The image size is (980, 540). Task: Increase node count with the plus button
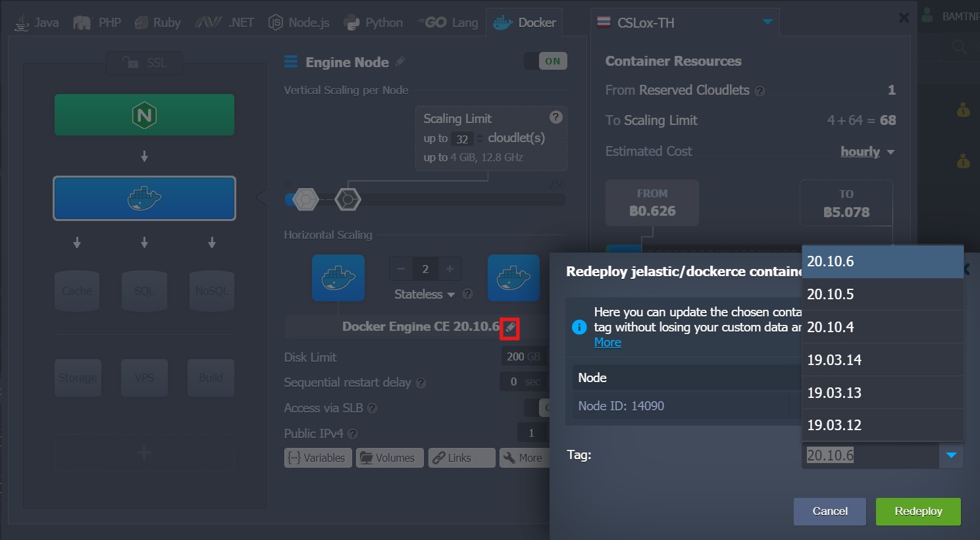coord(450,268)
